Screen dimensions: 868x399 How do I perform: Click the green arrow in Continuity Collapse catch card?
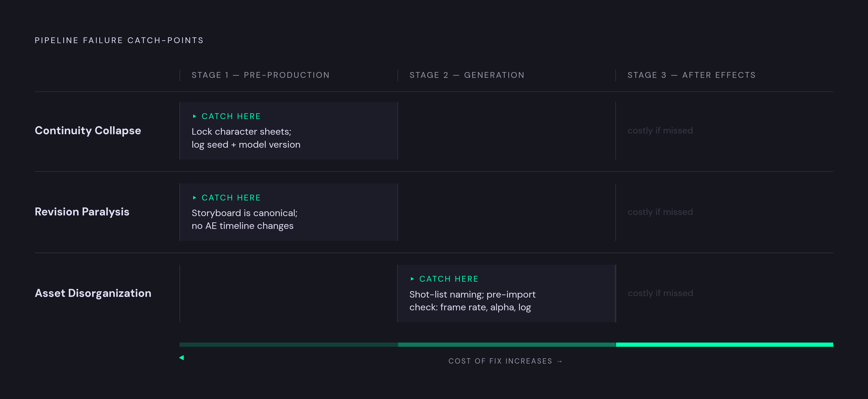point(194,116)
